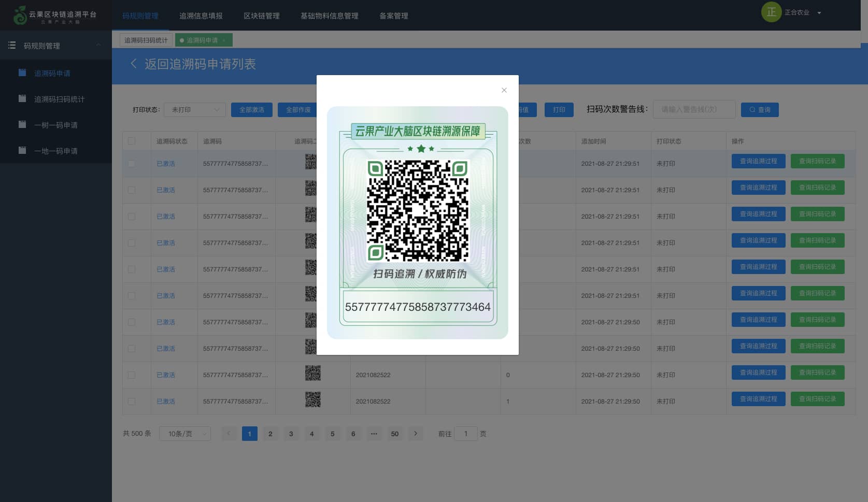Open the 打印状态 未打印 dropdown
The image size is (868, 502).
pyautogui.click(x=195, y=110)
